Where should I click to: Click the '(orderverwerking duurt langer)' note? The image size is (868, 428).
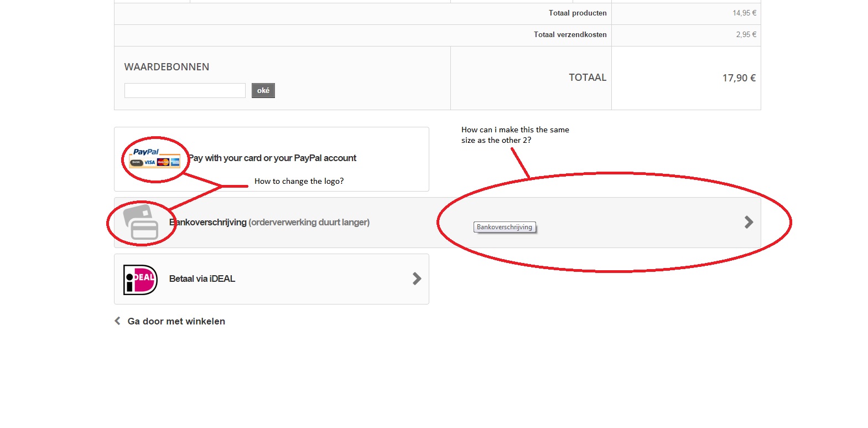tap(309, 223)
